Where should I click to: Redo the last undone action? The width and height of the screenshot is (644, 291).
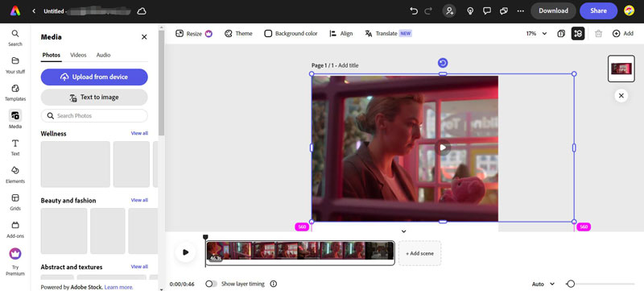pyautogui.click(x=428, y=11)
